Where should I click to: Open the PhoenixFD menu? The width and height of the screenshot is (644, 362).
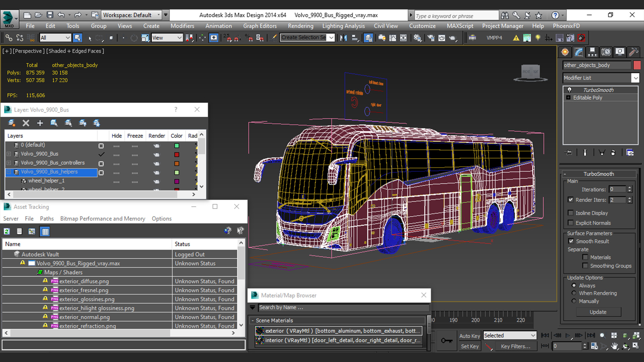pyautogui.click(x=566, y=26)
